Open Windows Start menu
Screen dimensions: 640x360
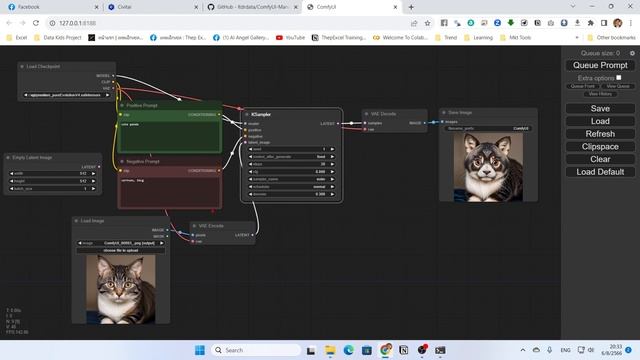pyautogui.click(x=200, y=350)
